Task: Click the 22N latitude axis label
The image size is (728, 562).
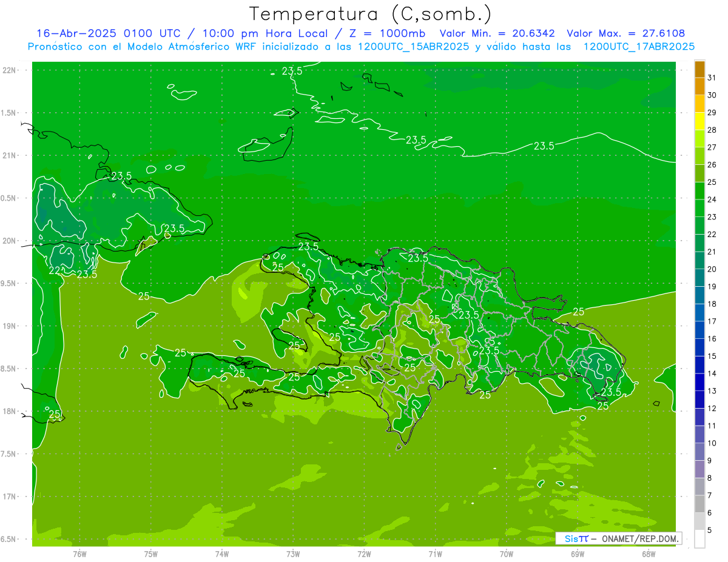Action: point(10,70)
